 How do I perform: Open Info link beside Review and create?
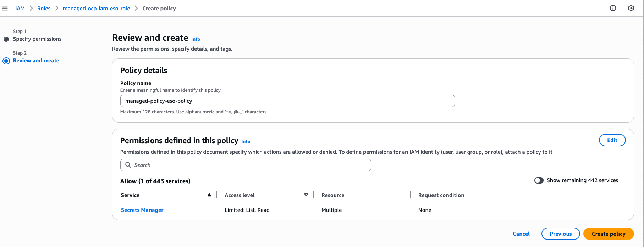click(x=196, y=39)
